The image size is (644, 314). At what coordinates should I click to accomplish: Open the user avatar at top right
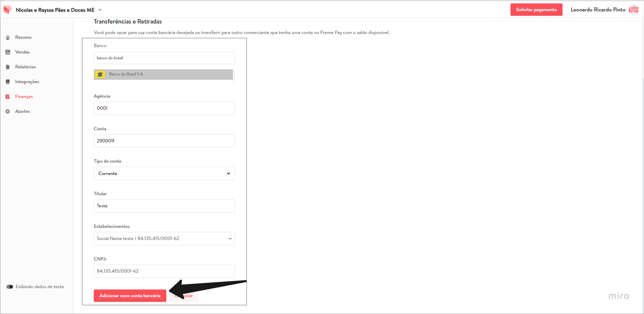[633, 10]
